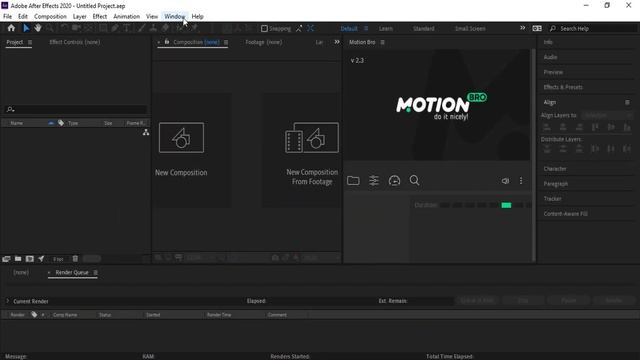Toggle the Snapping checkbox
This screenshot has width=640, height=360.
coord(264,28)
